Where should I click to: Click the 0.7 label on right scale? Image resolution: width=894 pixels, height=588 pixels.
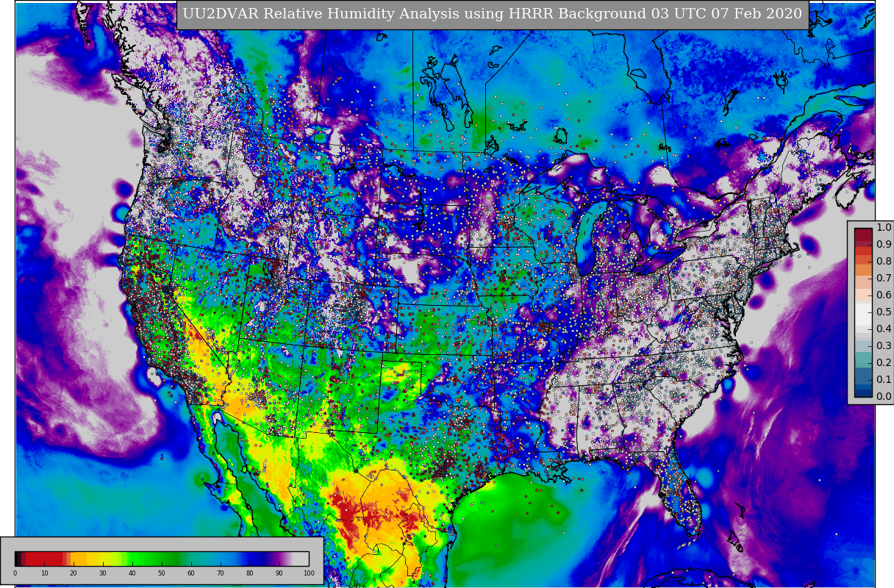tap(884, 279)
